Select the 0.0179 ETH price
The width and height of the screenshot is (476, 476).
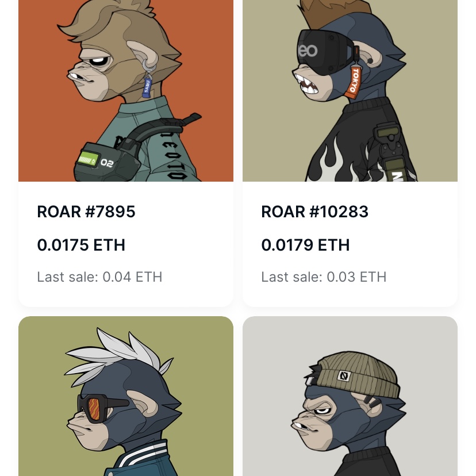(305, 245)
